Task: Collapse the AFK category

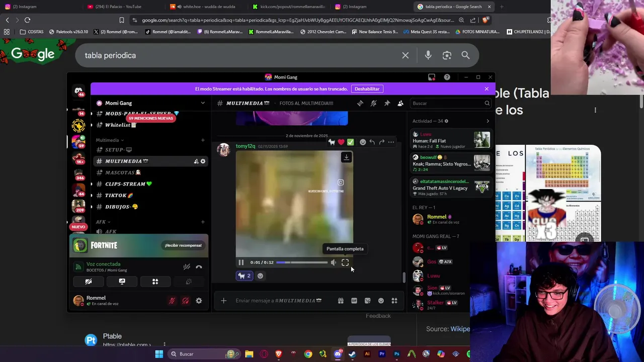Action: 103,222
